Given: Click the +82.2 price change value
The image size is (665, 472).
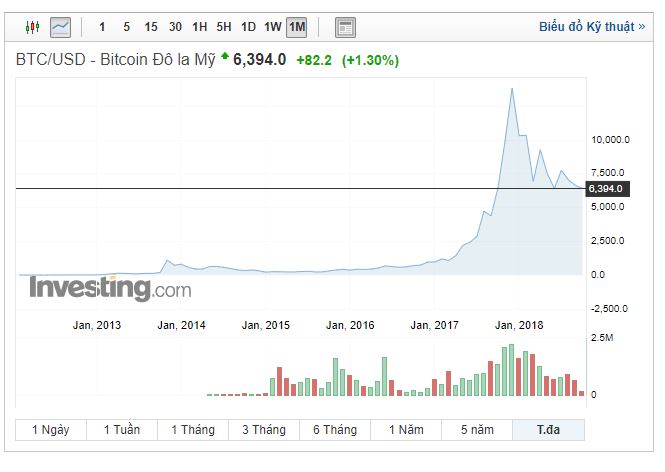Looking at the screenshot, I should (314, 60).
